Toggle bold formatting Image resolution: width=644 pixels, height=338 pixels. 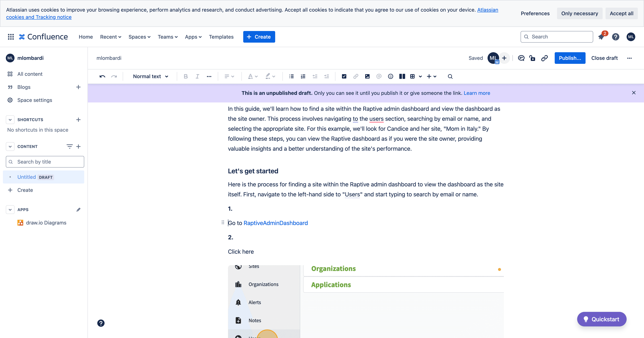[186, 77]
